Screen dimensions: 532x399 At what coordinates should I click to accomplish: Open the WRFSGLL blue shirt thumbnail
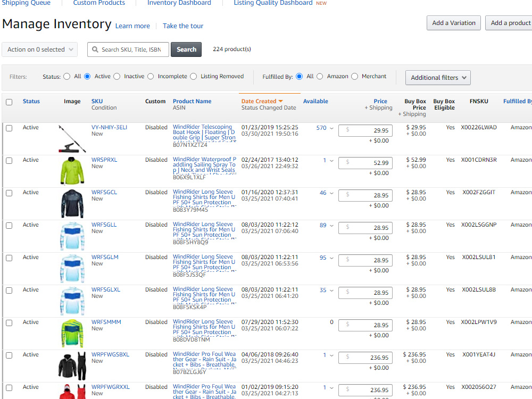[x=72, y=236]
